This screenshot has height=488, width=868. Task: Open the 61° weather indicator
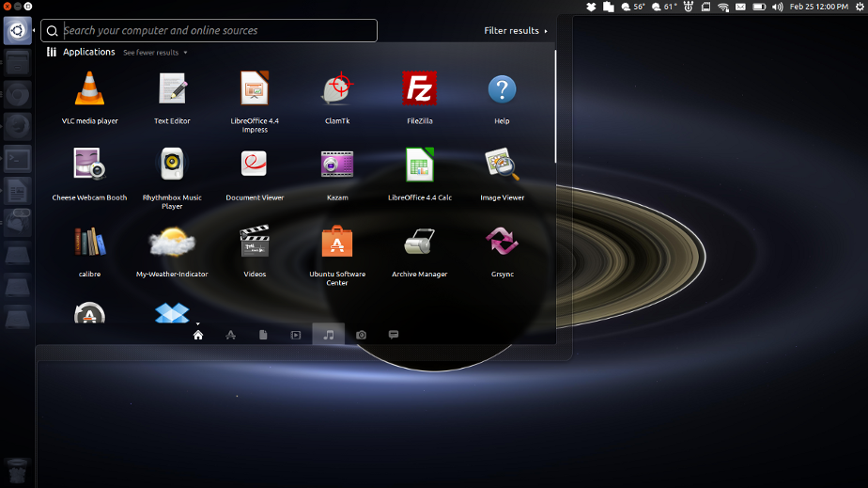click(664, 7)
